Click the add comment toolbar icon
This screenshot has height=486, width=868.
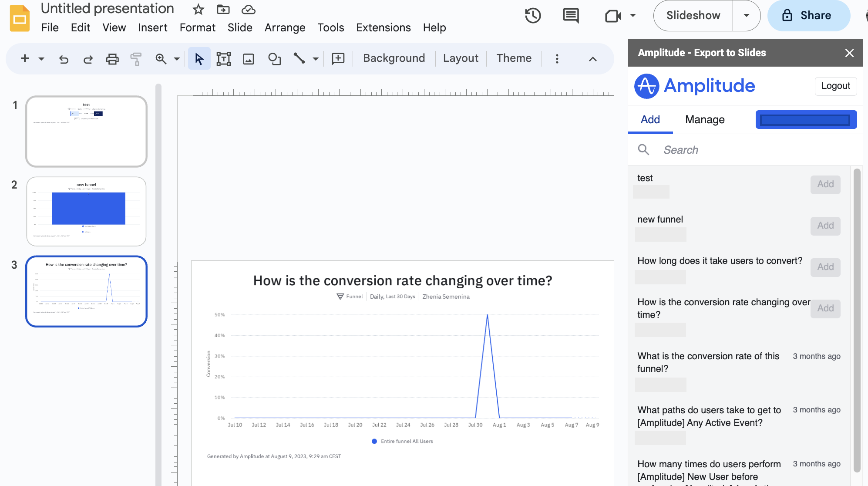click(x=338, y=59)
